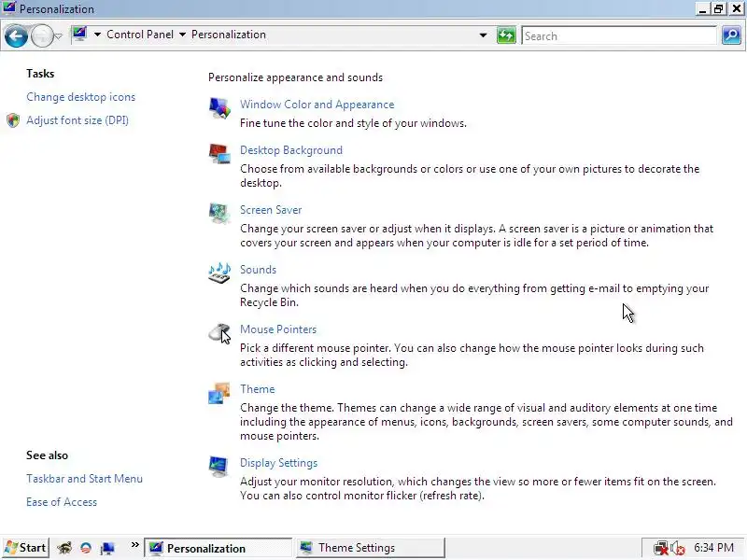Open the Mouse Pointers link
Image resolution: width=747 pixels, height=560 pixels.
pyautogui.click(x=278, y=329)
